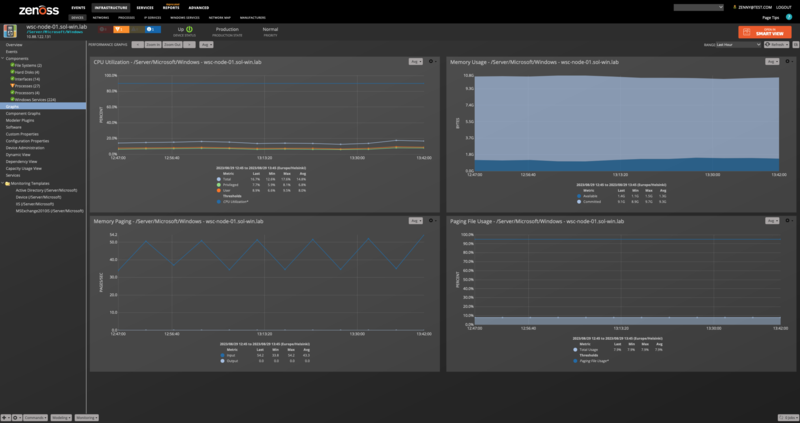Click the yellow warning events badge
Viewport: 800px width, 423px height.
point(137,30)
